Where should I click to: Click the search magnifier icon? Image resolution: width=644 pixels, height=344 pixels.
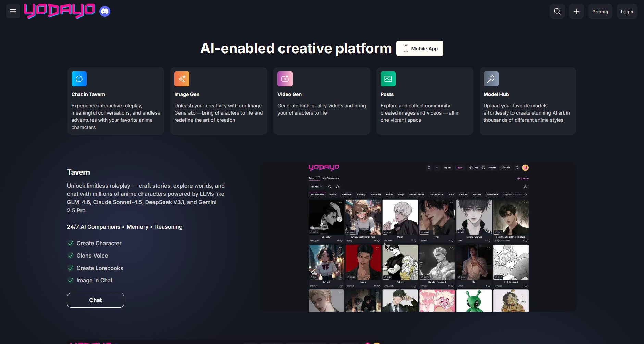tap(557, 11)
